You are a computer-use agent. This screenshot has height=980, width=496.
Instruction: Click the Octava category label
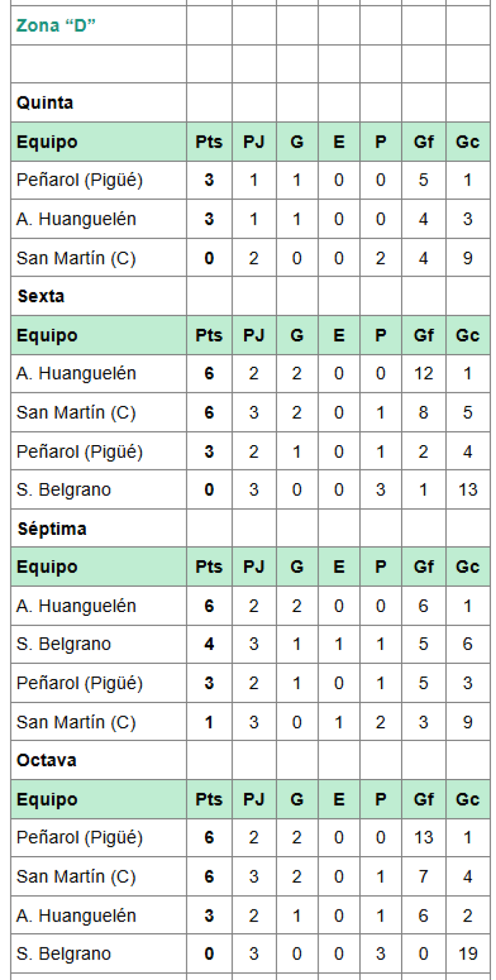46,761
